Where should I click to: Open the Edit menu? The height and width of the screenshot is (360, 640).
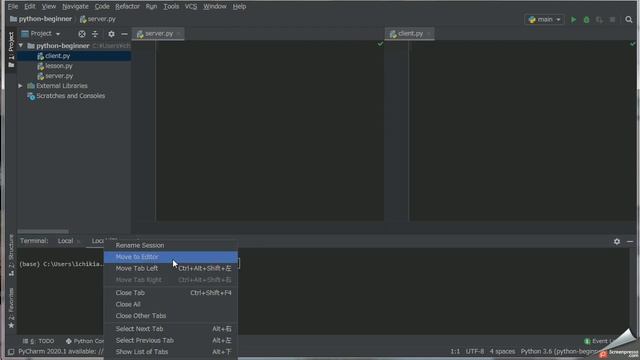click(29, 7)
